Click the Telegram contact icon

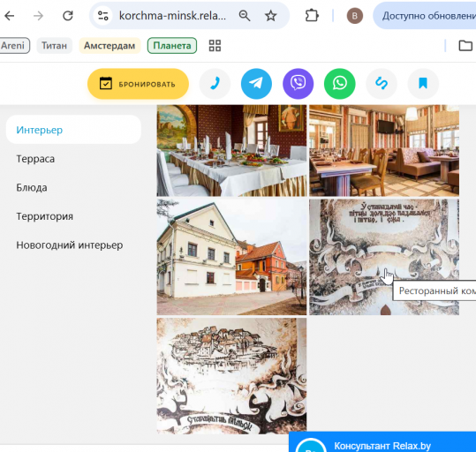click(x=256, y=84)
